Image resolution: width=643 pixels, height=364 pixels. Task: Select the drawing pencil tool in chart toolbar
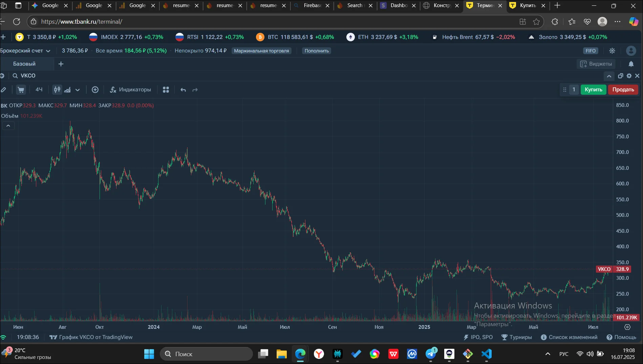[x=3, y=90]
